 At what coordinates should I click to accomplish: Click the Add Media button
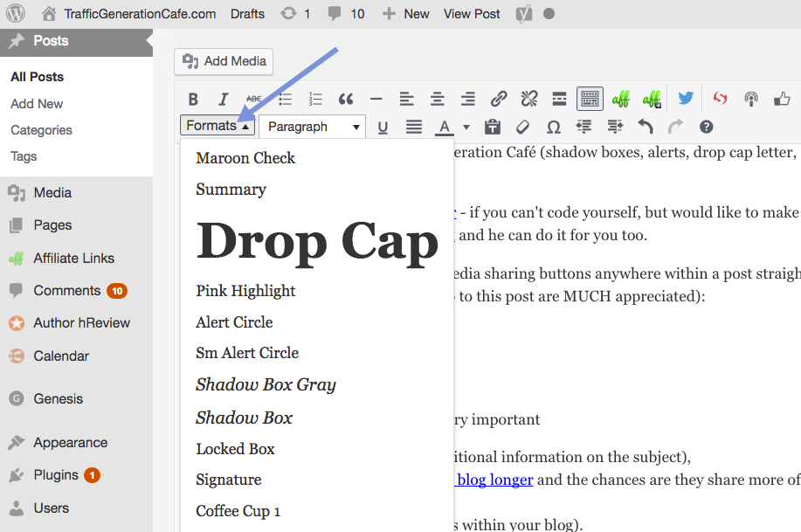point(223,61)
